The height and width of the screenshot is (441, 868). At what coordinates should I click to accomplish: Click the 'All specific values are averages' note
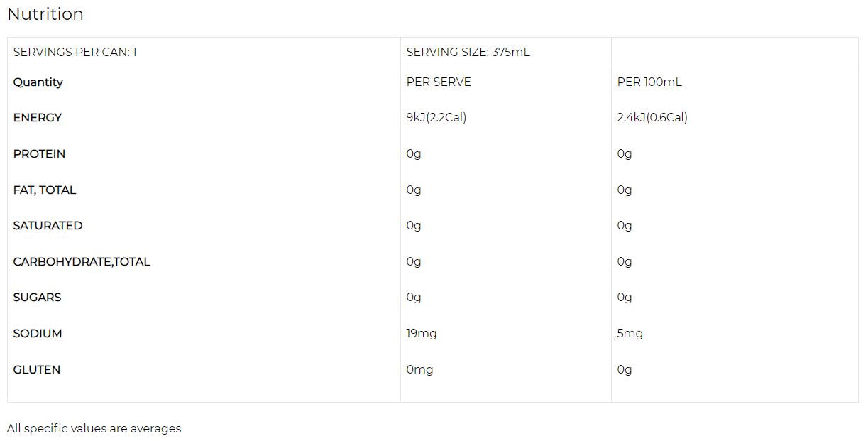94,429
